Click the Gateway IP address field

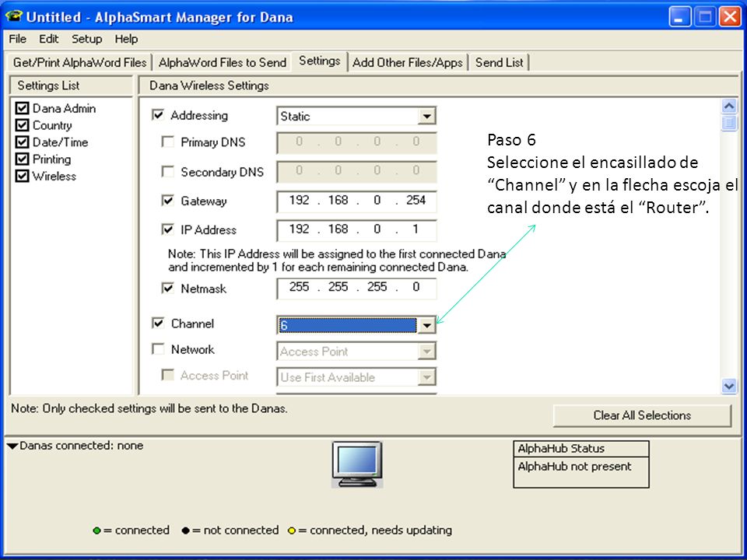(356, 201)
